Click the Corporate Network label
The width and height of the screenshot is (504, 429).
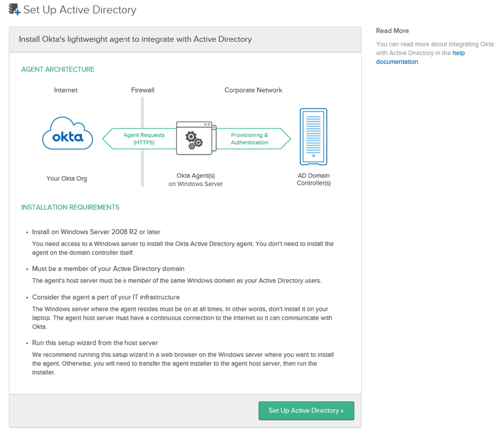(x=253, y=90)
